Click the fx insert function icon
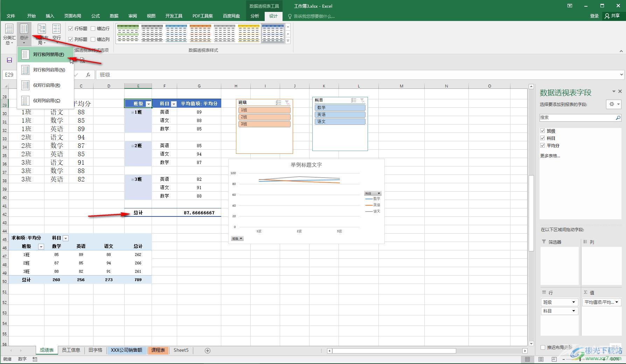Screen dimensions: 626x364 [x=88, y=74]
